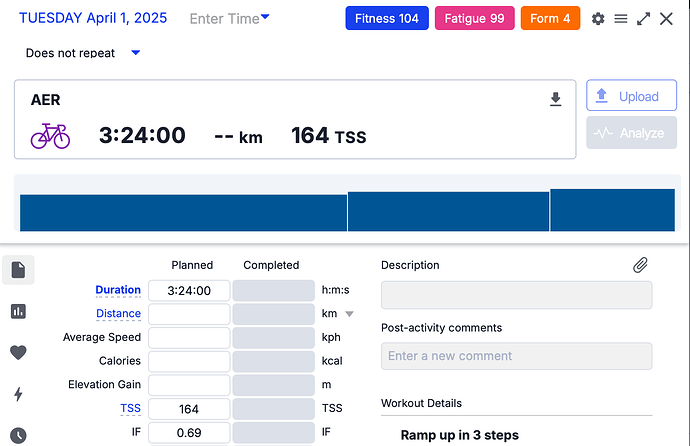Click the Distance link label
This screenshot has height=446, width=690.
click(x=118, y=314)
